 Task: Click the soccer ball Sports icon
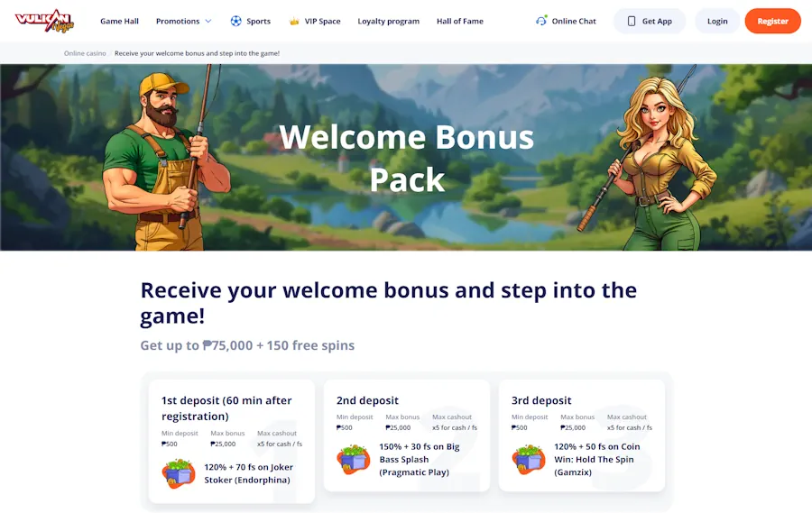235,22
